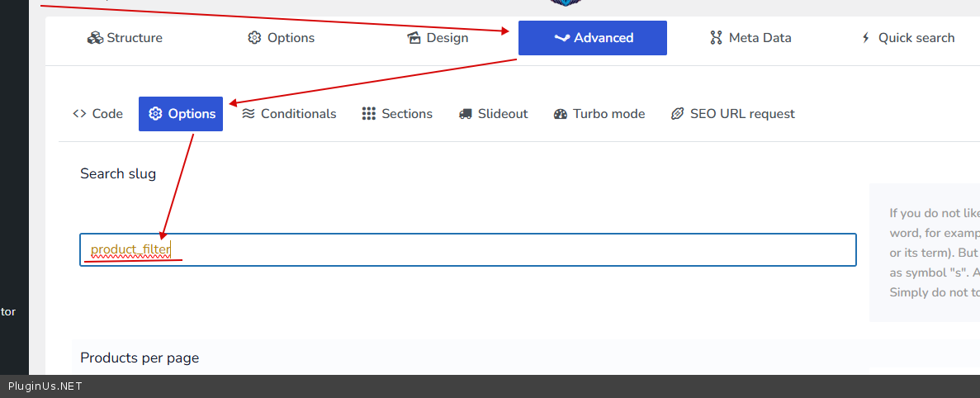
Task: Click the Meta Data branch icon
Action: (x=716, y=38)
